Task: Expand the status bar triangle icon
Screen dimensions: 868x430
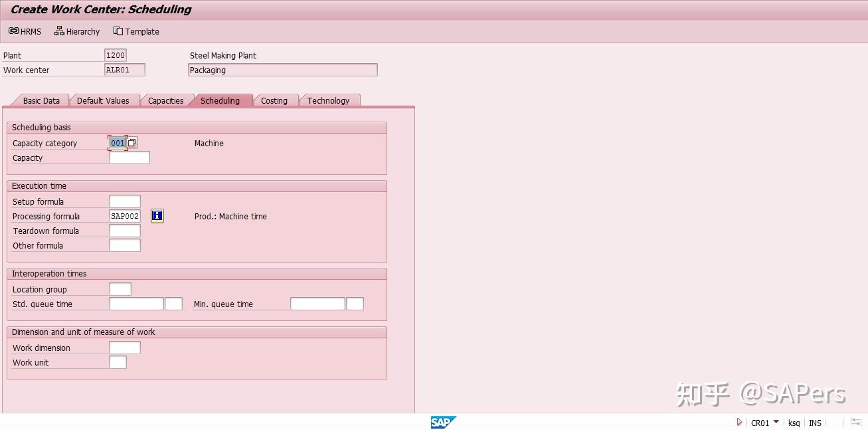Action: pos(739,423)
